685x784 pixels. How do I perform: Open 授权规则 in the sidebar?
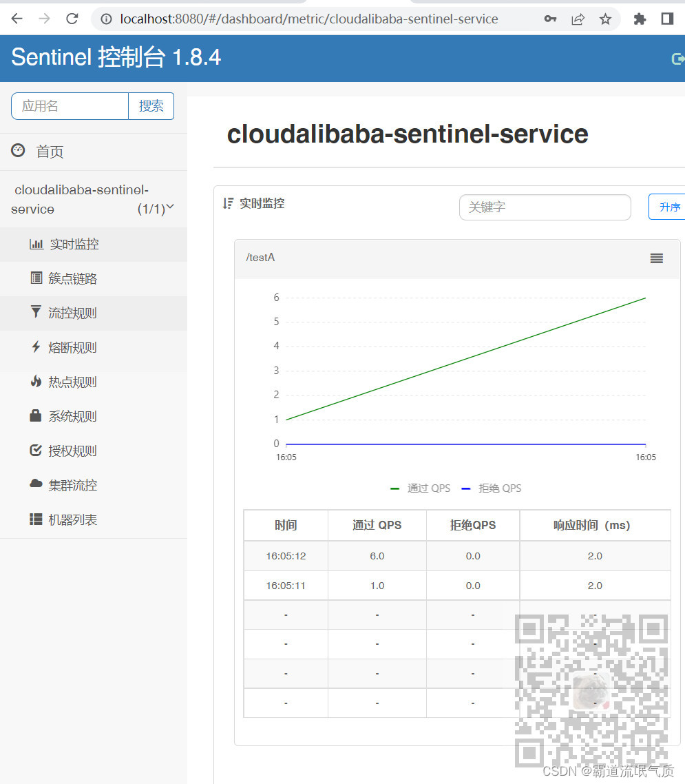94,451
